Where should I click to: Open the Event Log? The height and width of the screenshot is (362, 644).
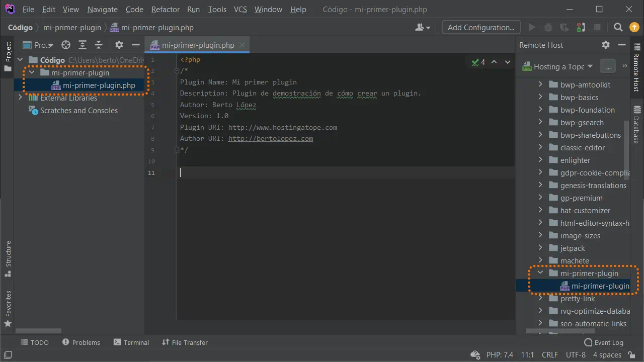(604, 342)
